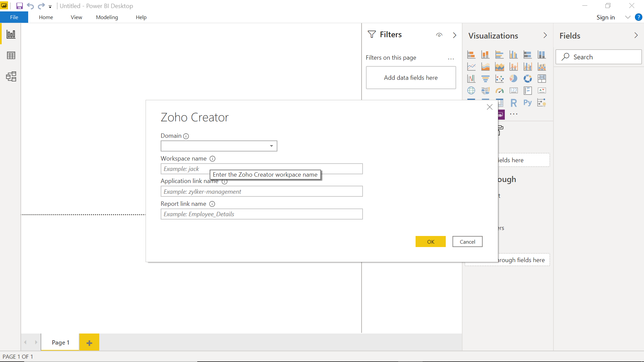This screenshot has width=644, height=362.
Task: Collapse the ribbon with the chevron
Action: pyautogui.click(x=628, y=17)
